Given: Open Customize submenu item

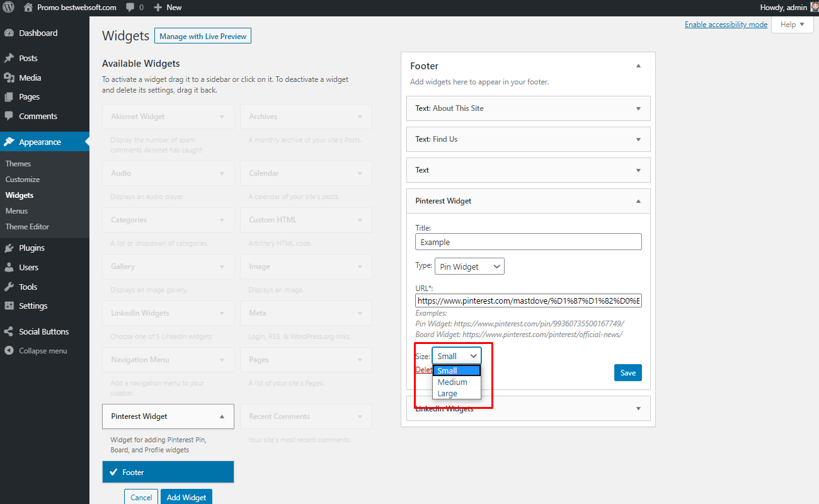Looking at the screenshot, I should point(23,180).
